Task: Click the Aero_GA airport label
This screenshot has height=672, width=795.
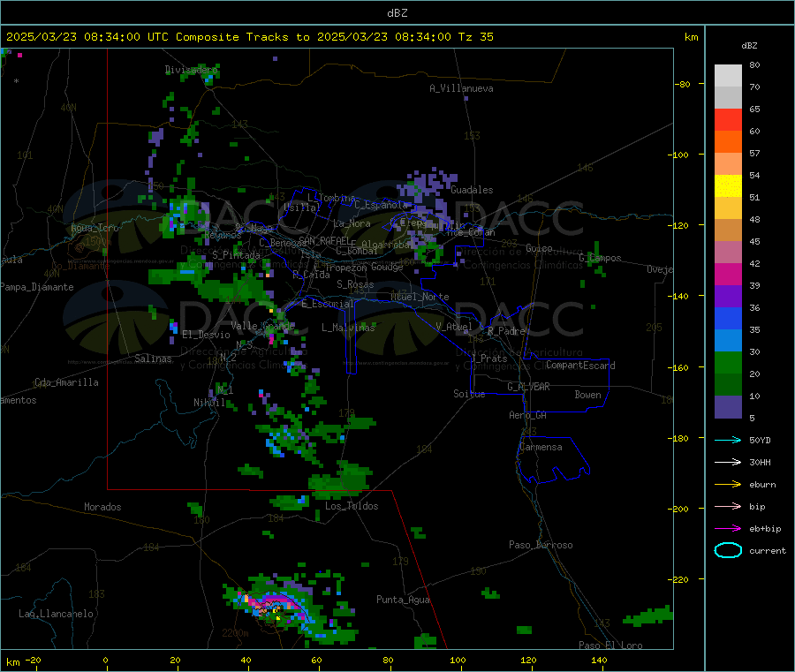Action: pos(528,415)
